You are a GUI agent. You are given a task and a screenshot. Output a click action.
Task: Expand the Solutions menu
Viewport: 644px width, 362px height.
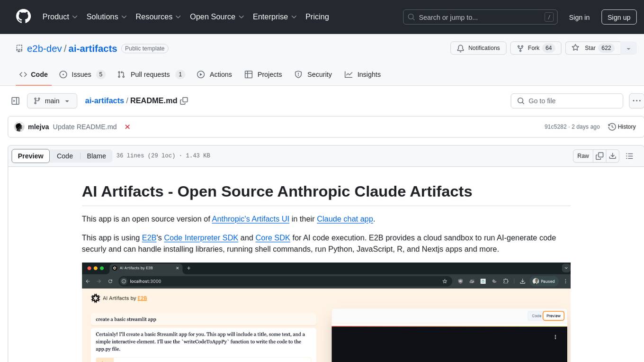click(x=107, y=17)
